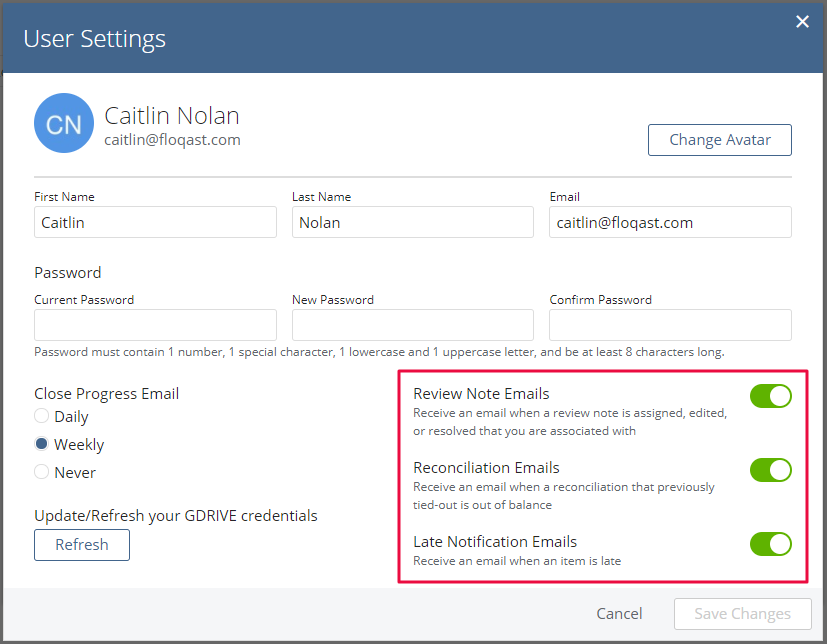Screen dimensions: 827x644
Task: Click the caitlin@floqast.com text under the name
Action: [x=172, y=140]
